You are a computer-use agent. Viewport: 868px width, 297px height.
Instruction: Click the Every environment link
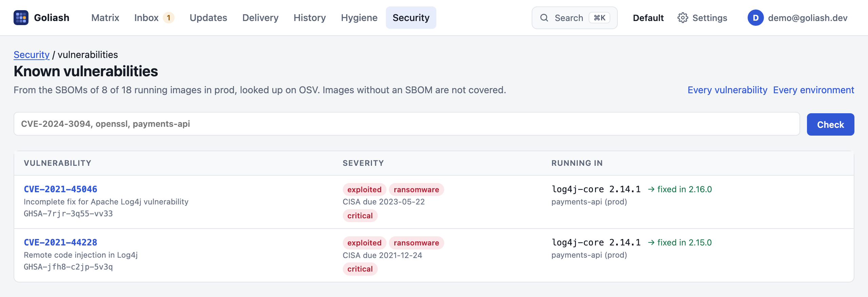813,90
